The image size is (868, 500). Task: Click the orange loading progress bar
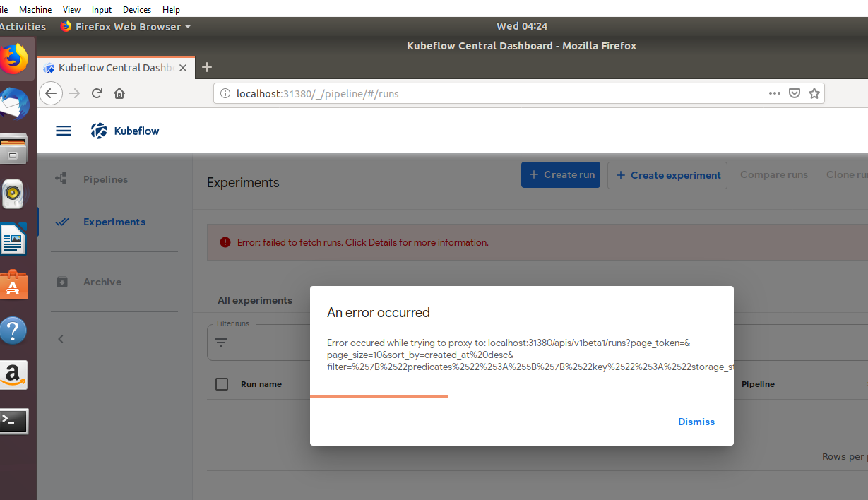click(x=379, y=396)
